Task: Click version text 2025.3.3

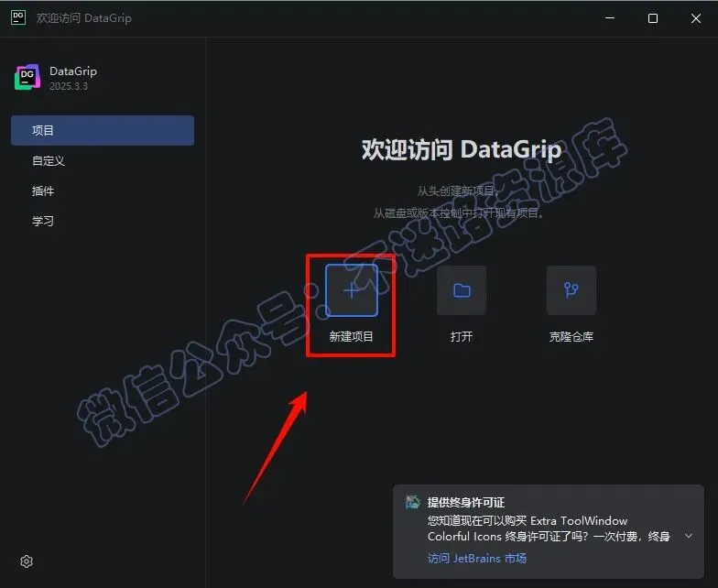Action: coord(69,86)
